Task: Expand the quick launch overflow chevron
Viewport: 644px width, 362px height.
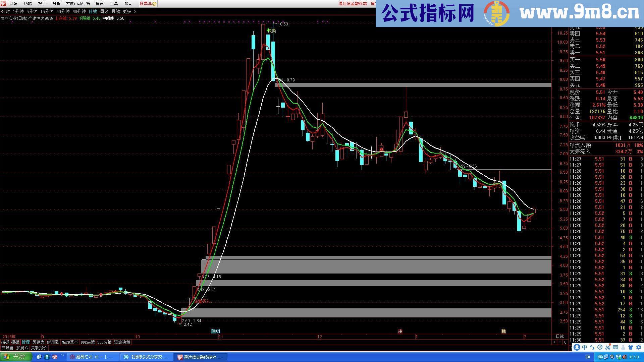Action: pyautogui.click(x=63, y=356)
